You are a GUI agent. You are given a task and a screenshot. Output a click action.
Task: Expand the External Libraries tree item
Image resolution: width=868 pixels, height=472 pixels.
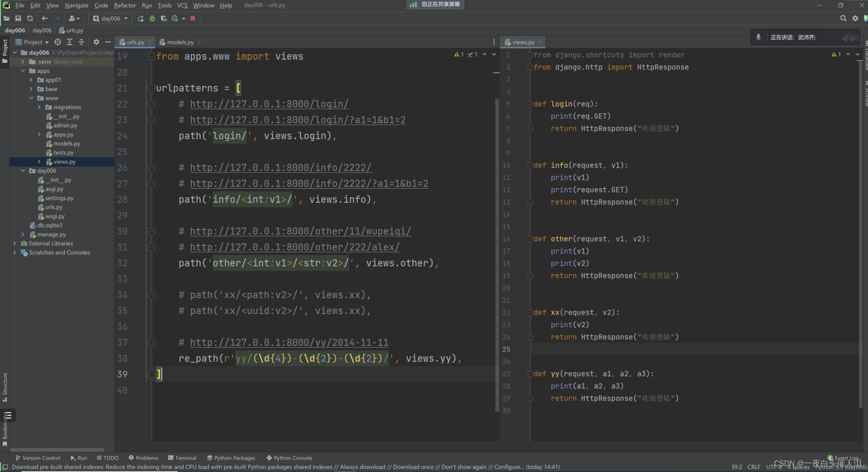[14, 243]
